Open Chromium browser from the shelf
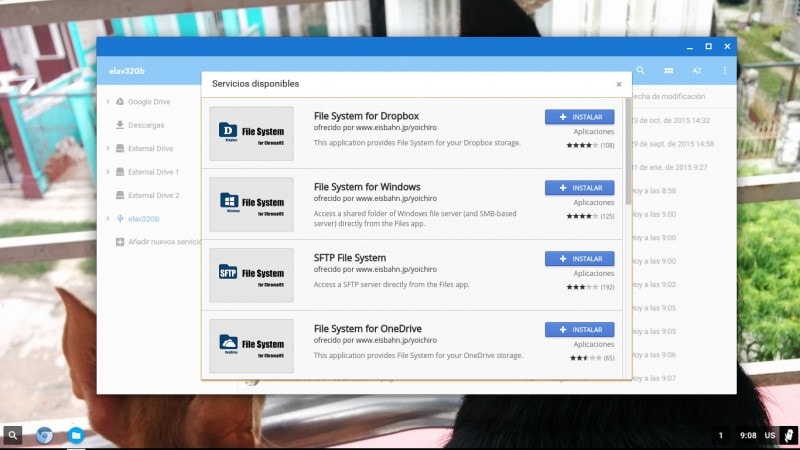800x450 pixels. tap(44, 435)
